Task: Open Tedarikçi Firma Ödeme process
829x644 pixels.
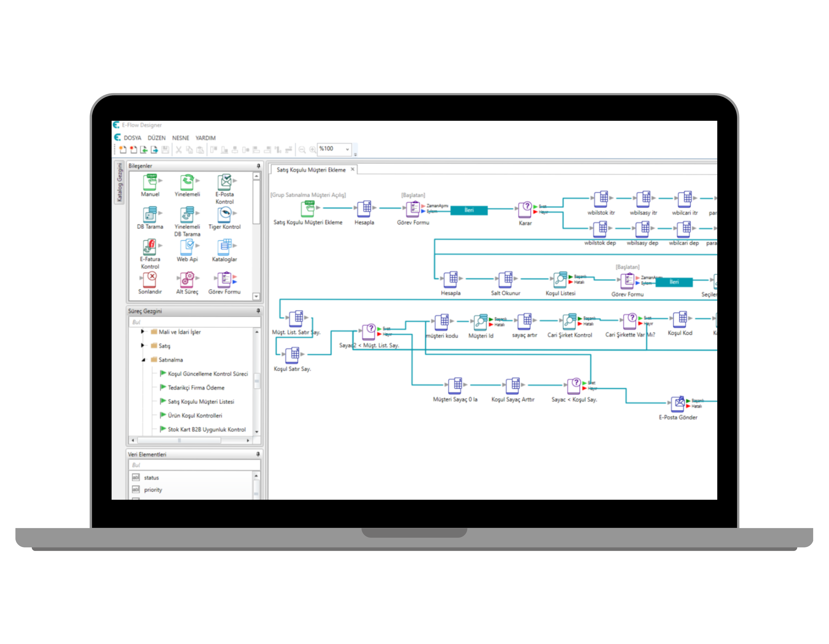Action: (x=196, y=388)
